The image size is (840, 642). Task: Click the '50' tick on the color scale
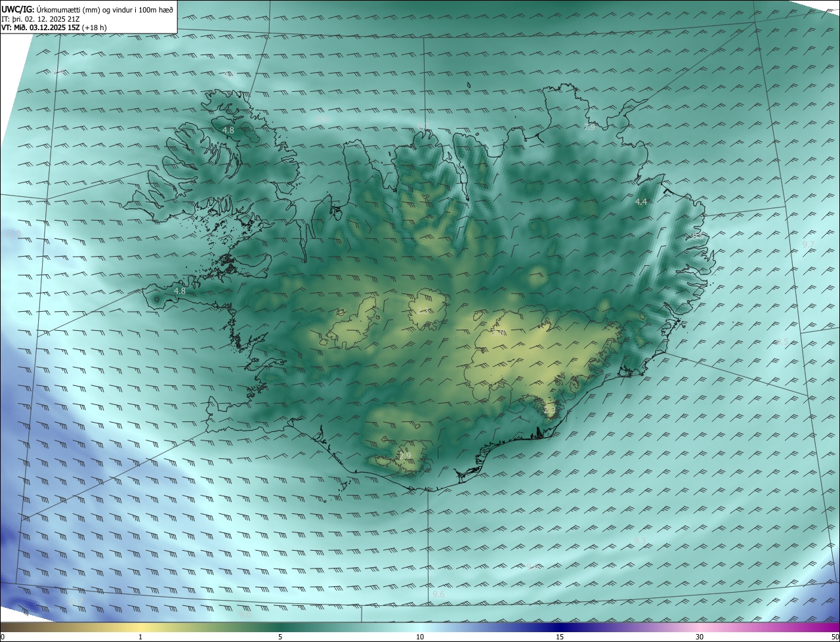pos(834,637)
